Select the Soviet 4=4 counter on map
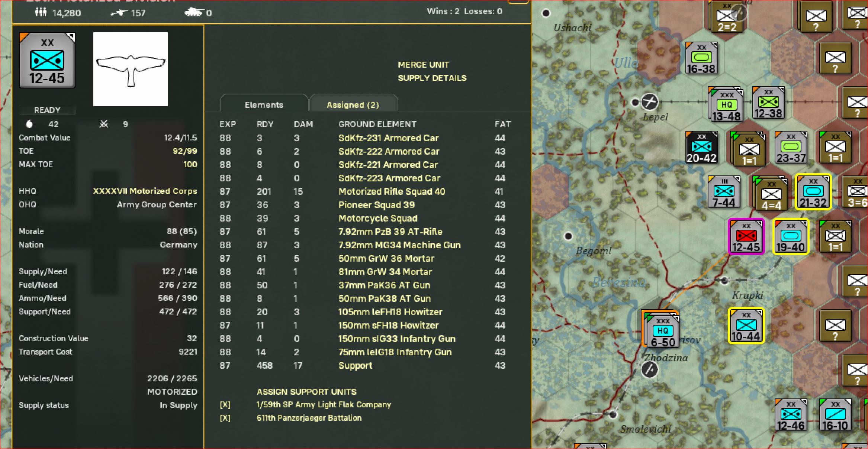 tap(771, 194)
